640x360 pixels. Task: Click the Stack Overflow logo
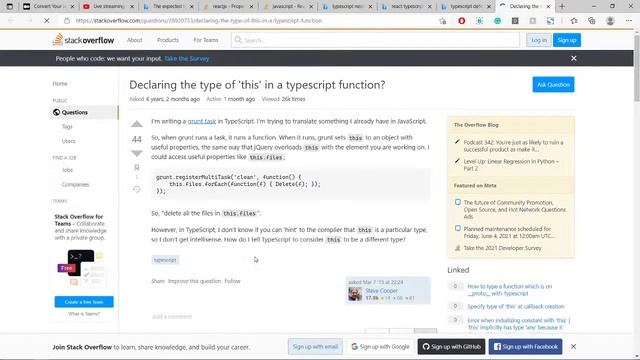tap(83, 40)
